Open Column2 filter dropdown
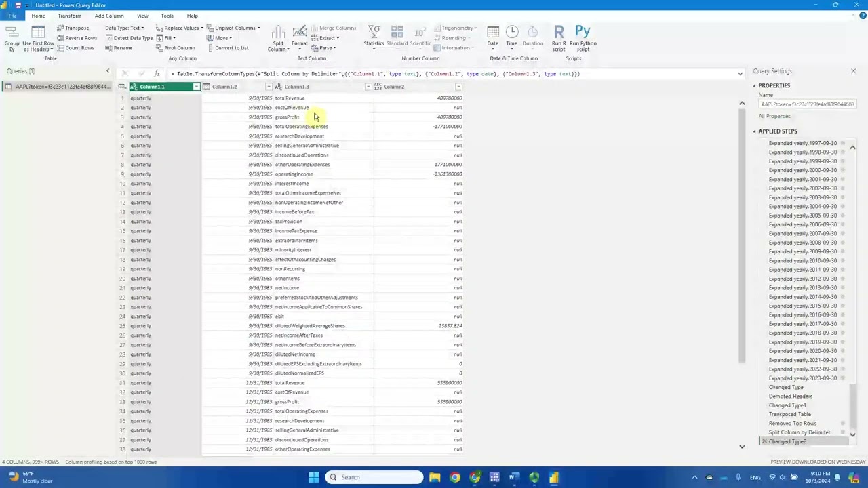 point(458,87)
